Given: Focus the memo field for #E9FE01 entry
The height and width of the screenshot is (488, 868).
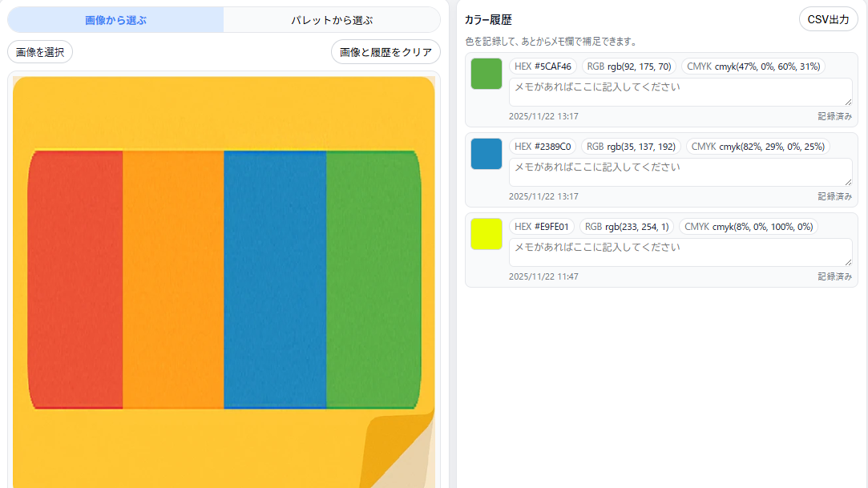Looking at the screenshot, I should click(680, 252).
